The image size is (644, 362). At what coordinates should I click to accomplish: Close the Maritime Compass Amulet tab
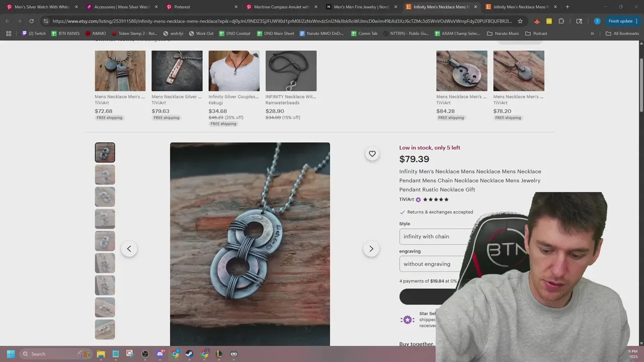316,7
